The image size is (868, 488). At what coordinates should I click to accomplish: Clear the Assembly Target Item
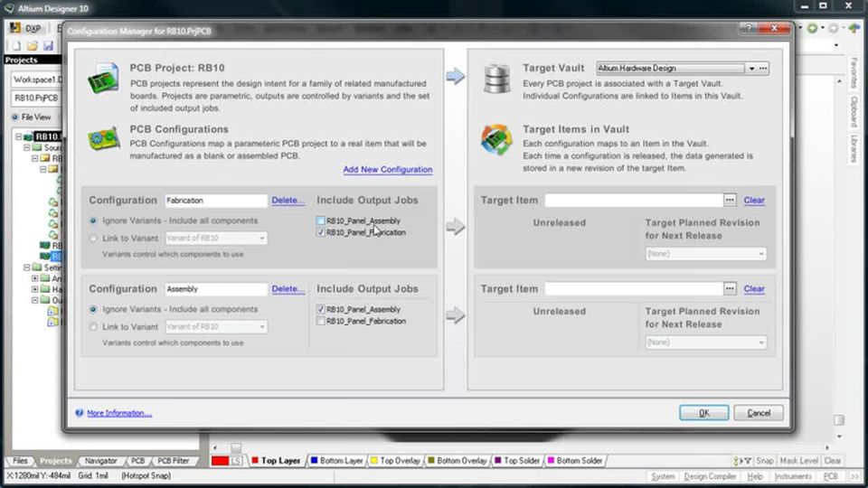coord(754,288)
